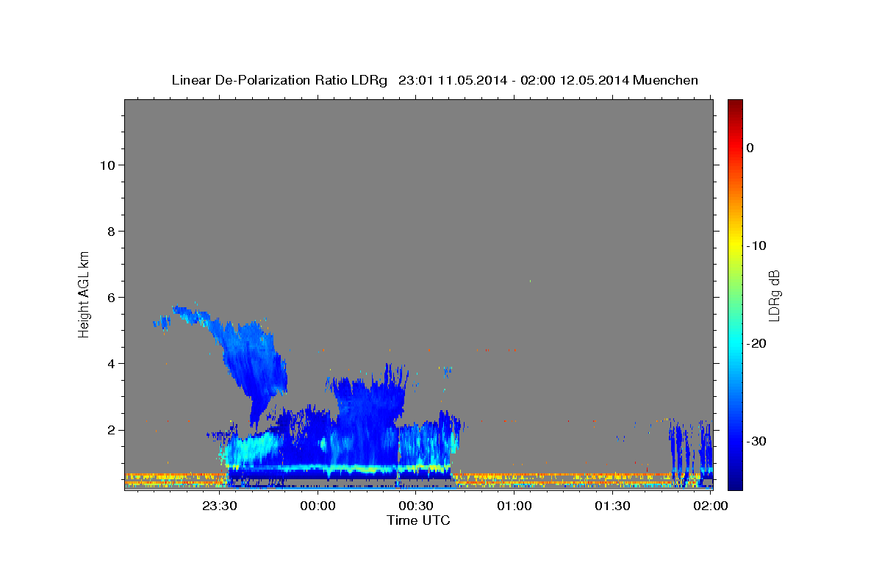
Task: Click the date '12.05.2014' in the title
Action: 594,80
